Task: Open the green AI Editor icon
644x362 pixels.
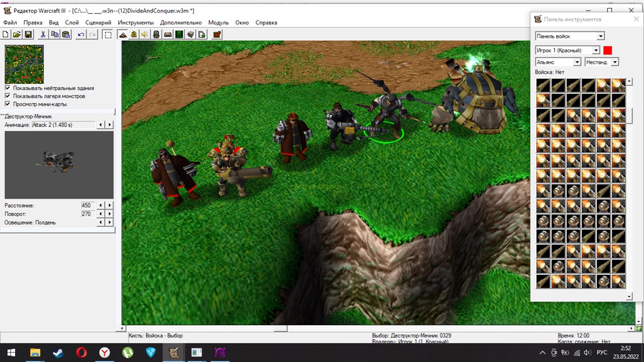Action: pos(179,34)
